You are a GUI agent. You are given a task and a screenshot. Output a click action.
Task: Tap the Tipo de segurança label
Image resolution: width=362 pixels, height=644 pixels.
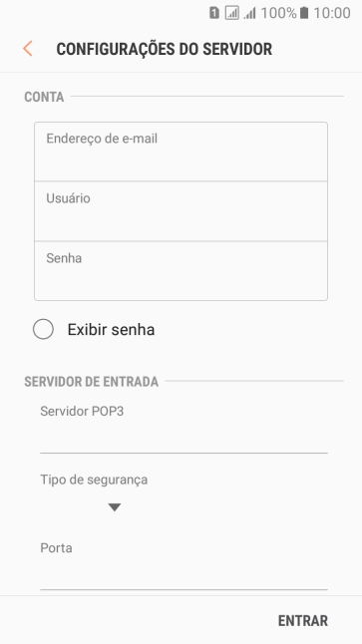[94, 480]
